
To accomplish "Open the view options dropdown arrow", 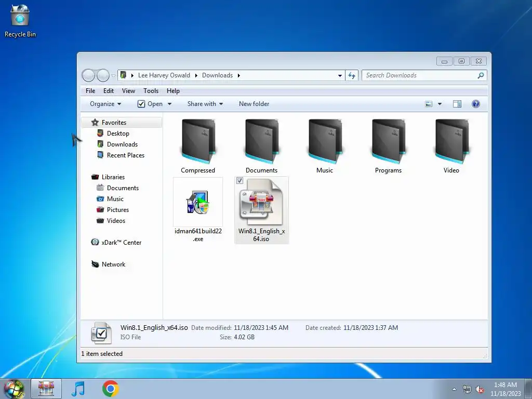I will [440, 104].
